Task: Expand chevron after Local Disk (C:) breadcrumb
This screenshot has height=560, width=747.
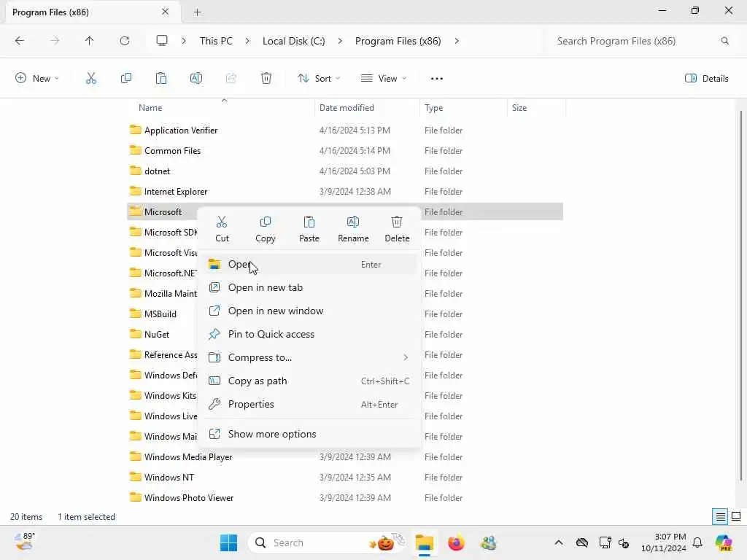Action: click(340, 41)
